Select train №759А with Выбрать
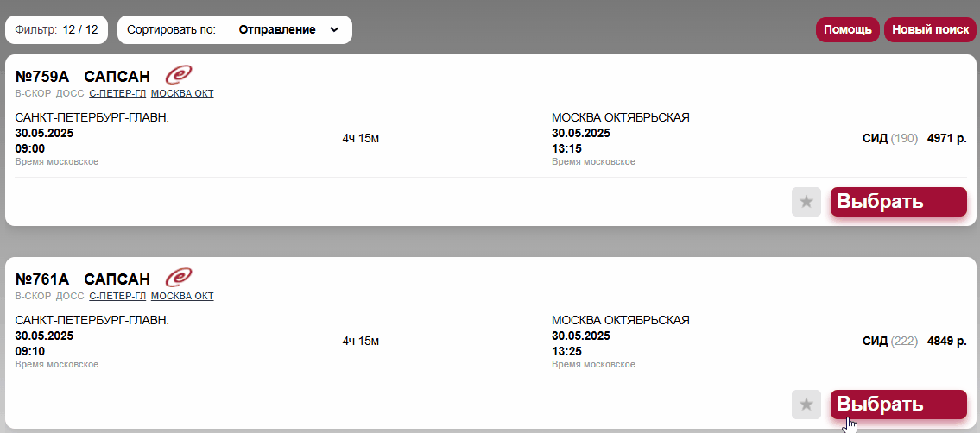The image size is (980, 433). [899, 202]
